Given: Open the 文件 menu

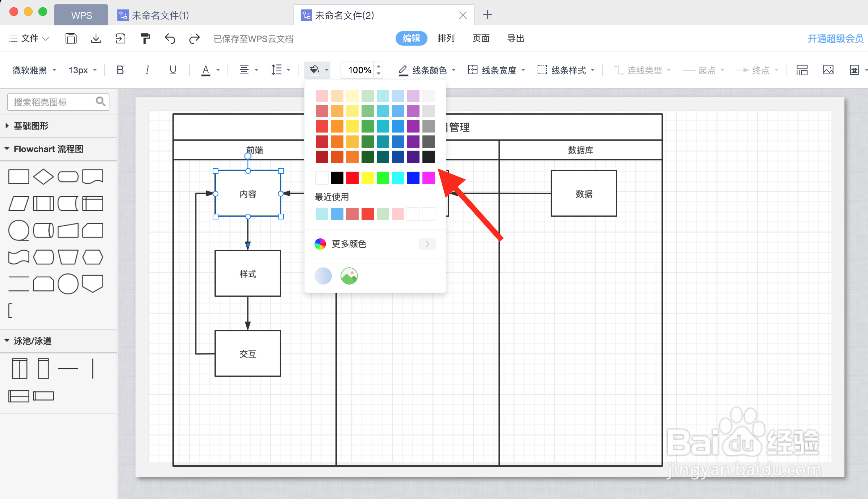Looking at the screenshot, I should click(29, 38).
